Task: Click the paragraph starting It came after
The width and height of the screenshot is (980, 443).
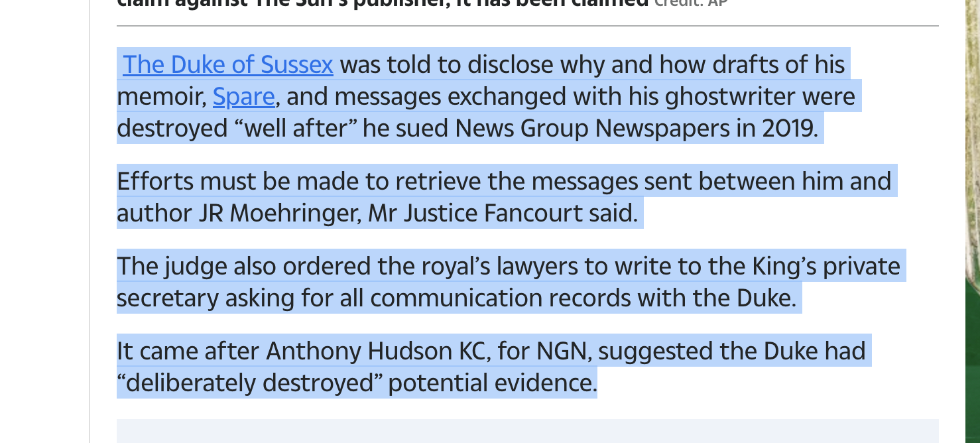Action: [491, 367]
